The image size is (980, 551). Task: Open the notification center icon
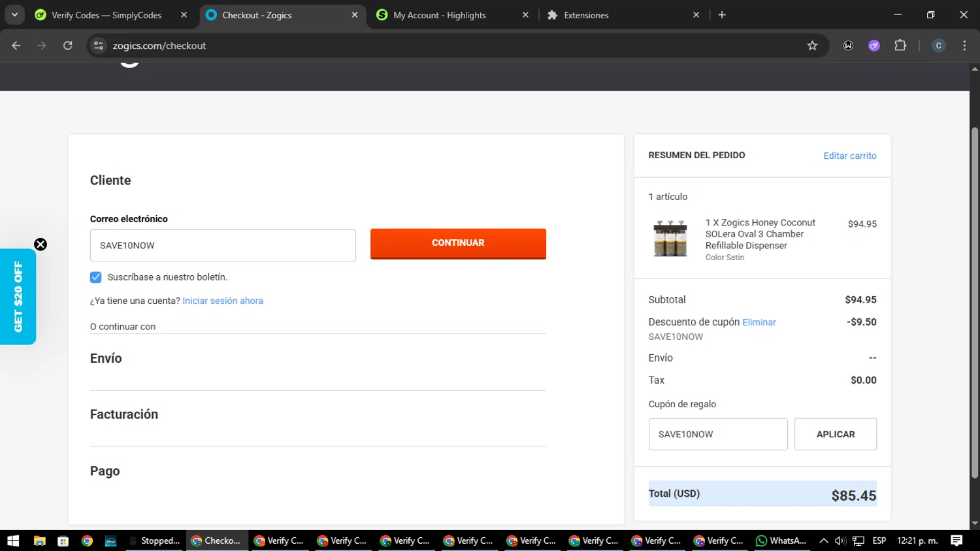(956, 541)
